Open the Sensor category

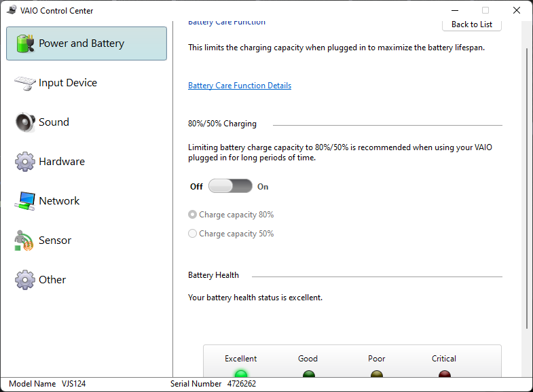tap(87, 240)
